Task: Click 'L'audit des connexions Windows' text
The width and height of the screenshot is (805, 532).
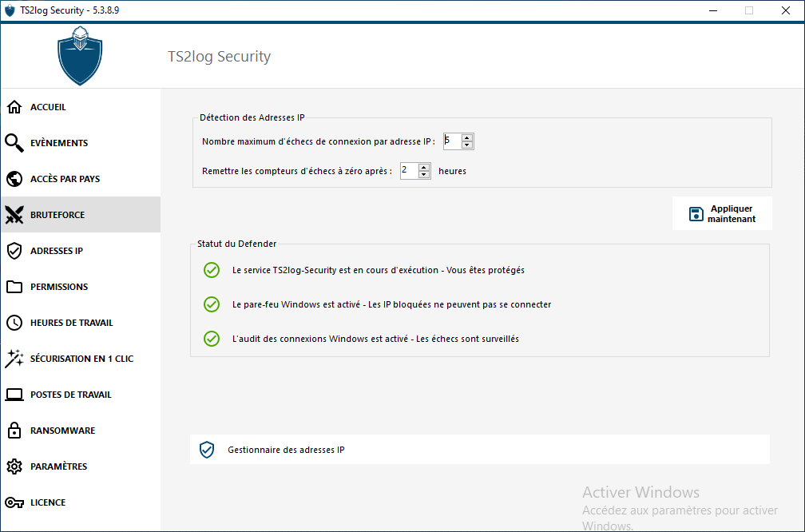Action: (375, 339)
